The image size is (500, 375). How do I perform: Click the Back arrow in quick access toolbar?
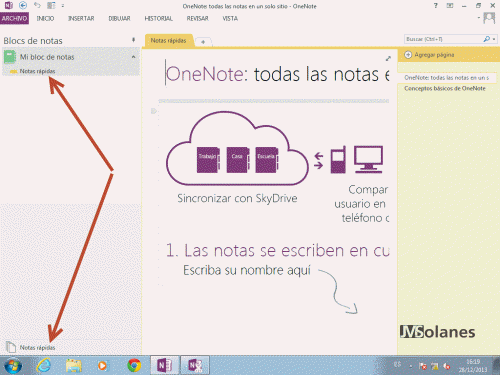[23, 5]
